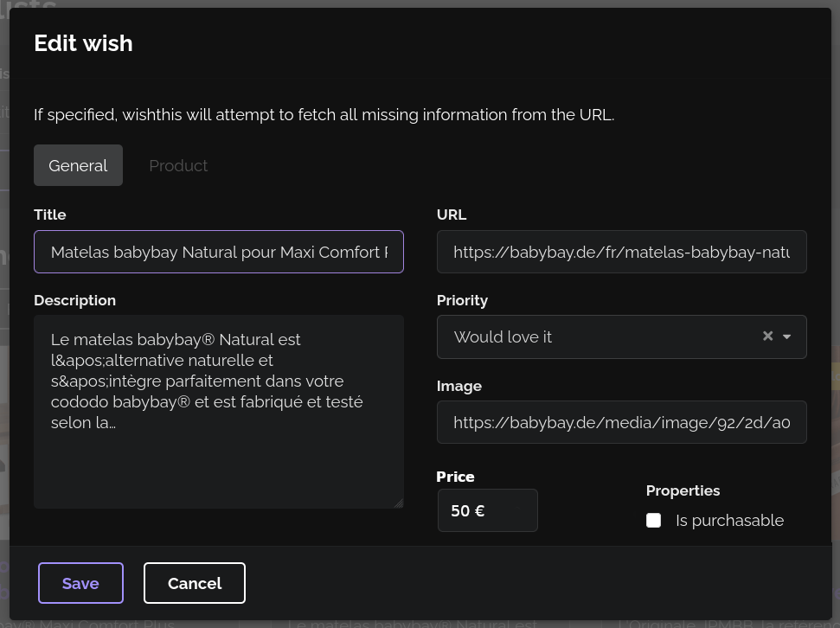Image resolution: width=840 pixels, height=628 pixels.
Task: Click the Description field label
Action: [x=74, y=300]
